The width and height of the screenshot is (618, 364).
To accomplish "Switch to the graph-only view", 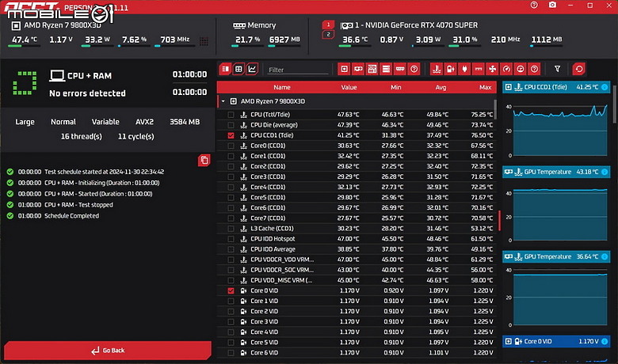I will click(252, 70).
